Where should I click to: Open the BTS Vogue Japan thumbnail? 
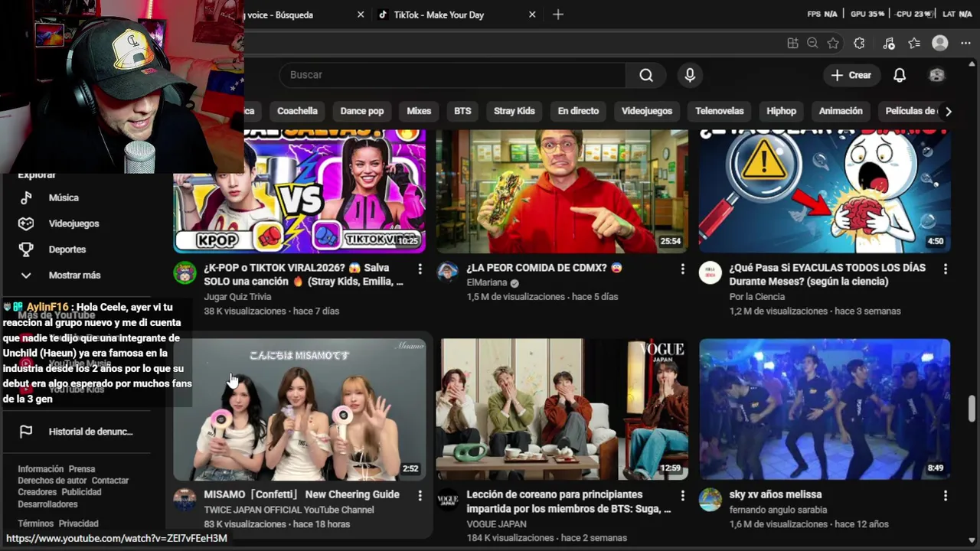tap(562, 409)
